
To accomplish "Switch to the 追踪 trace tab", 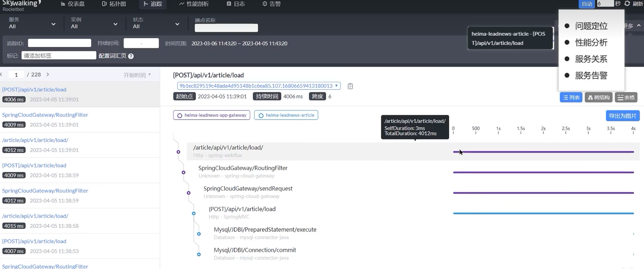I will coord(153,4).
